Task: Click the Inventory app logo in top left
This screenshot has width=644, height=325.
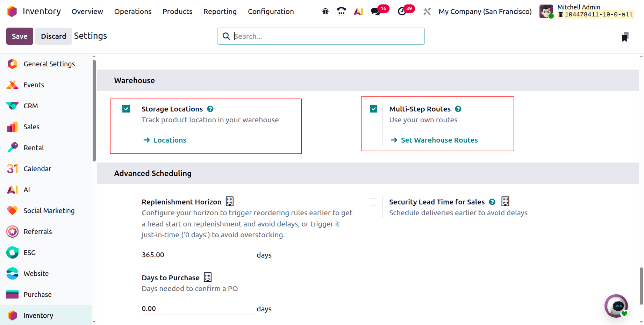Action: point(12,11)
